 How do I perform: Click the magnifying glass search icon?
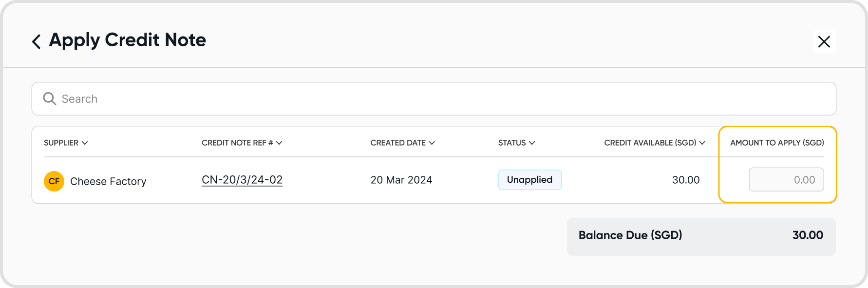pyautogui.click(x=49, y=99)
